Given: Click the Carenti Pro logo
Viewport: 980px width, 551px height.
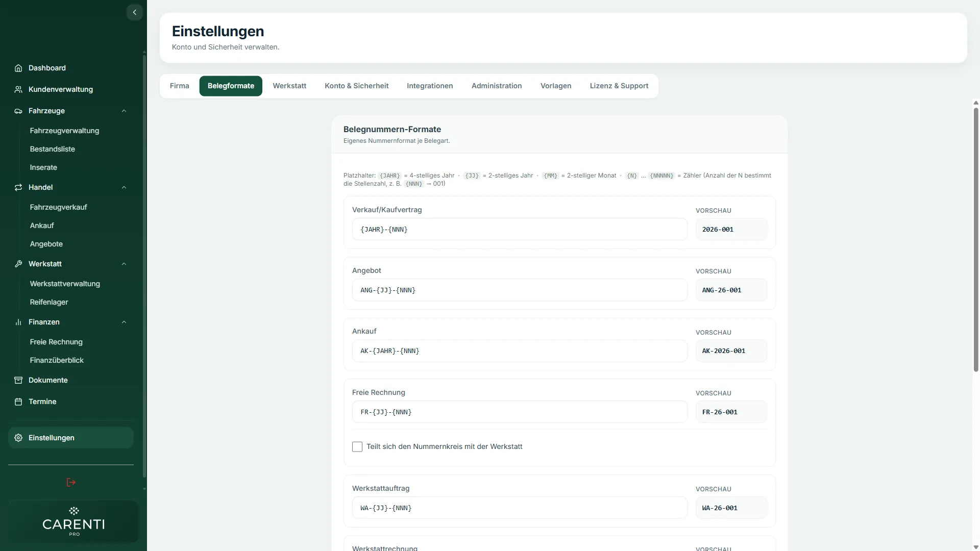Looking at the screenshot, I should click(x=73, y=521).
